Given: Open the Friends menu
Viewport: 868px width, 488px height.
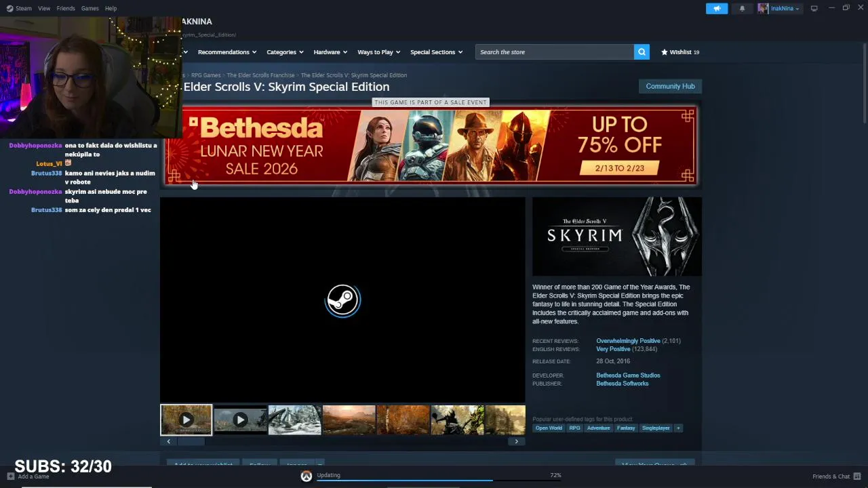Looking at the screenshot, I should click(x=66, y=8).
